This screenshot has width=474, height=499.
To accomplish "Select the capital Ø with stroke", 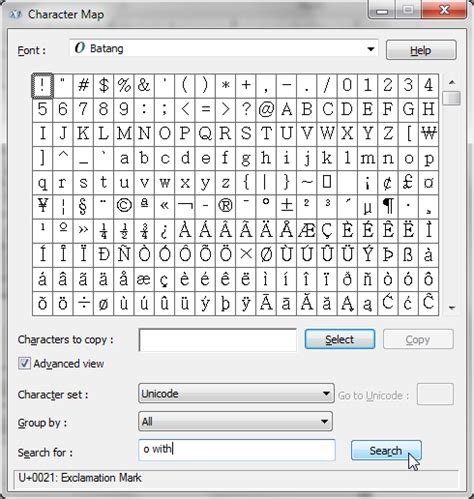I will tap(266, 254).
